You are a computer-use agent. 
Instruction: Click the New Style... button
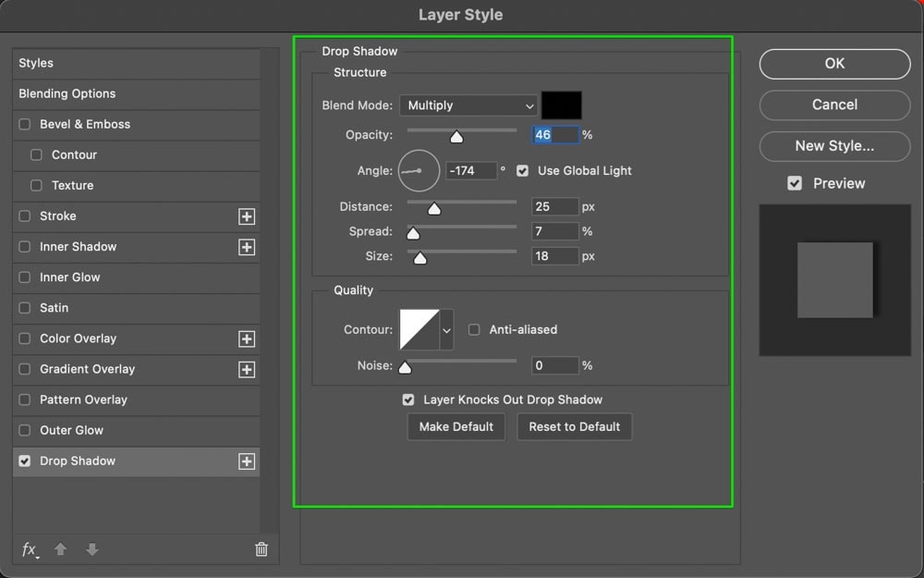click(x=834, y=146)
